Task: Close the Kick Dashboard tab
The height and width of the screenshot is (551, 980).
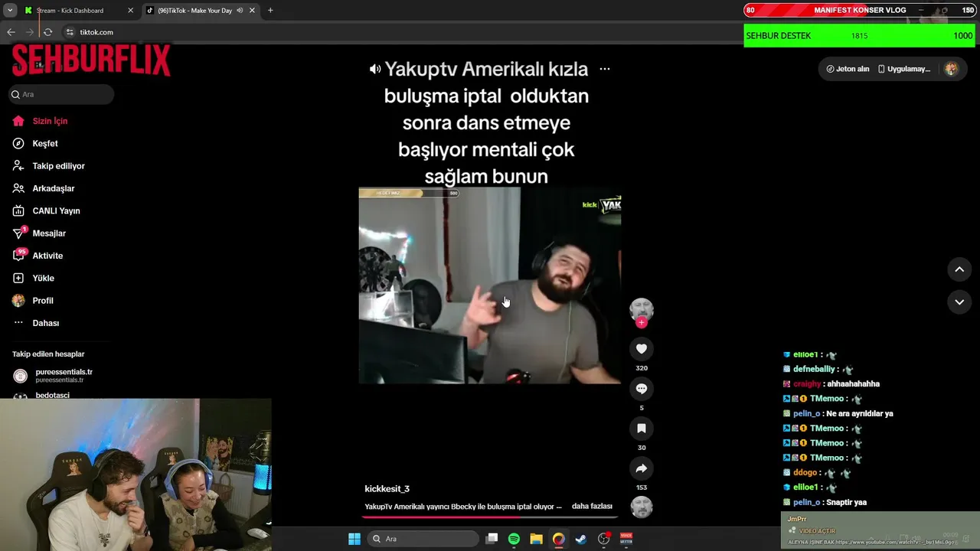Action: (130, 11)
